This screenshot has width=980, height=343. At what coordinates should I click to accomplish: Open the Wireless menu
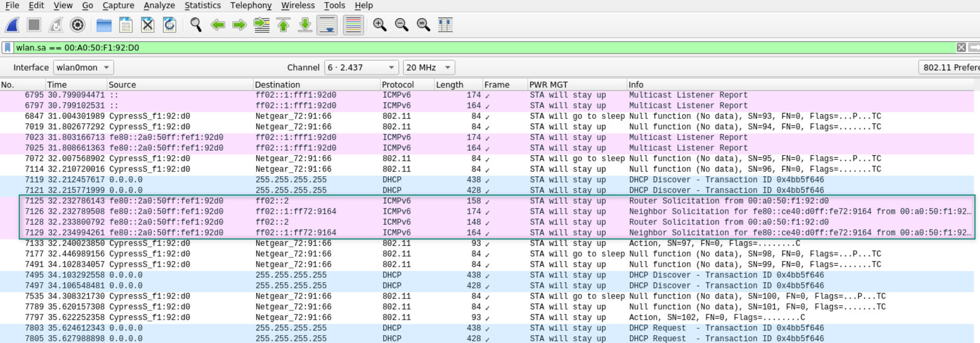click(x=297, y=5)
